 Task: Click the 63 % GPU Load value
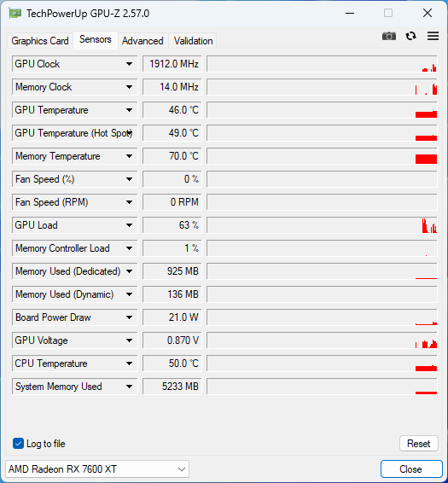172,225
